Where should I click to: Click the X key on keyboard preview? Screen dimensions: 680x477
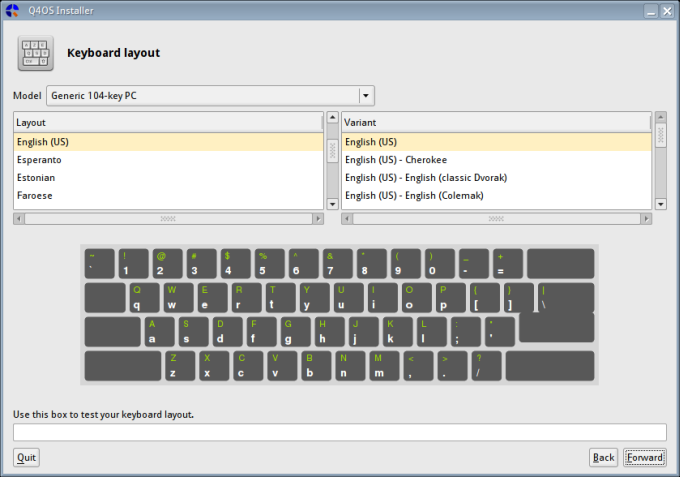[214, 366]
